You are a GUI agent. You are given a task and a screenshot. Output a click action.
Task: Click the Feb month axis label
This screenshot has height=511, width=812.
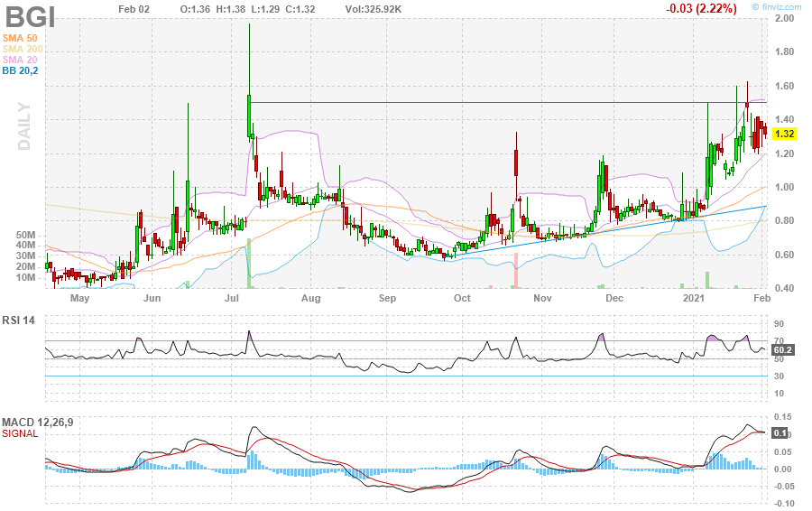761,298
